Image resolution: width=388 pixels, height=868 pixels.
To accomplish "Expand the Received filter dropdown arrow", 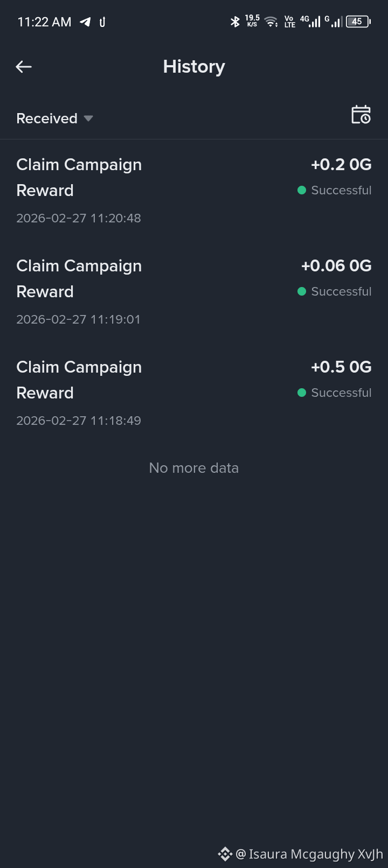I will pos(88,118).
